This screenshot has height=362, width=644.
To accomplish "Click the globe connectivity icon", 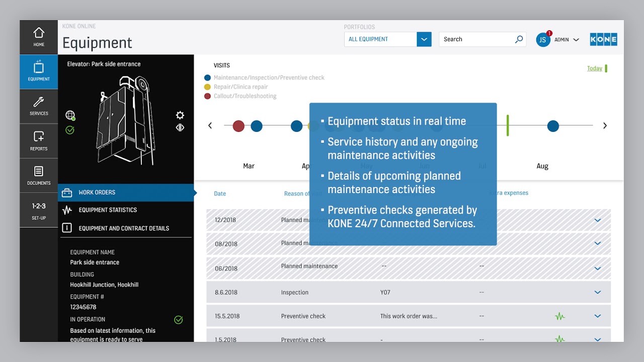I will (x=70, y=115).
